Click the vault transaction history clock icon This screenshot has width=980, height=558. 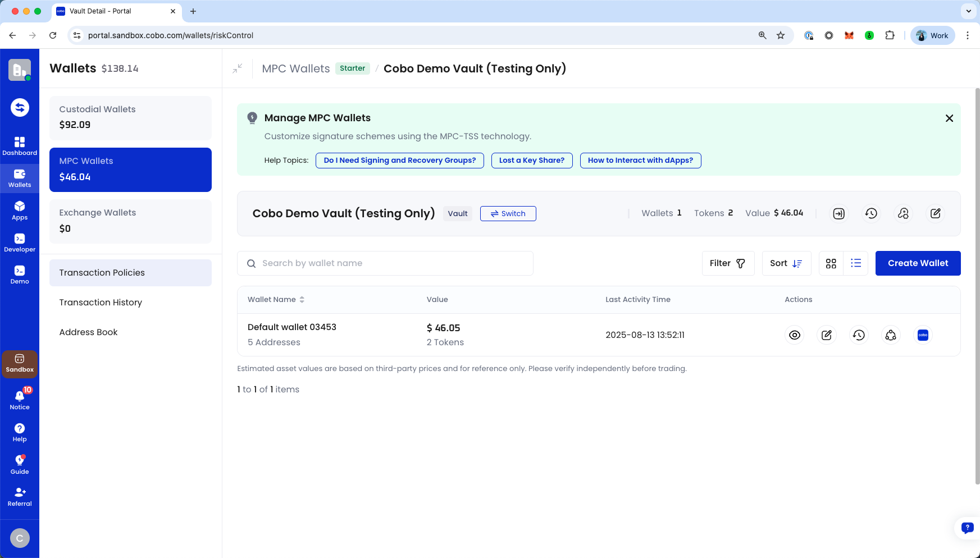click(871, 213)
